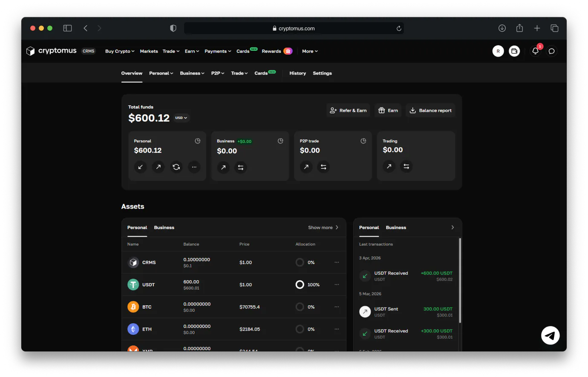Open USD currency selector
The height and width of the screenshot is (377, 588).
pyautogui.click(x=181, y=118)
